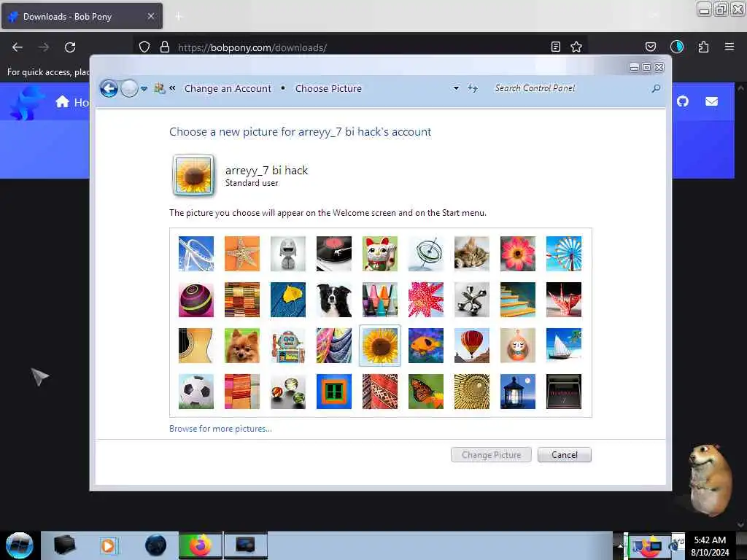Refresh the Control Panel address bar
Viewport: 747px width, 560px height.
[473, 88]
